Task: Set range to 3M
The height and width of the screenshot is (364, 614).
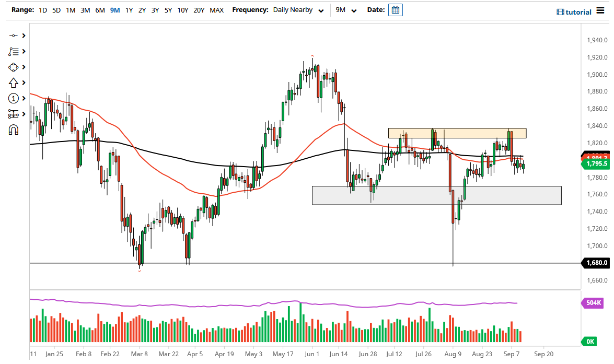Action: click(85, 10)
